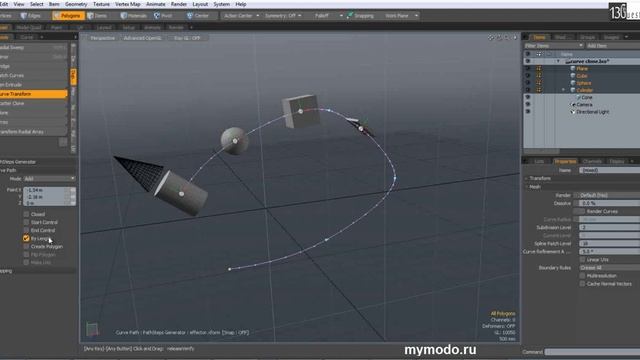Switch to the Paint layout tab
The height and width of the screenshot is (360, 640).
coord(56,27)
